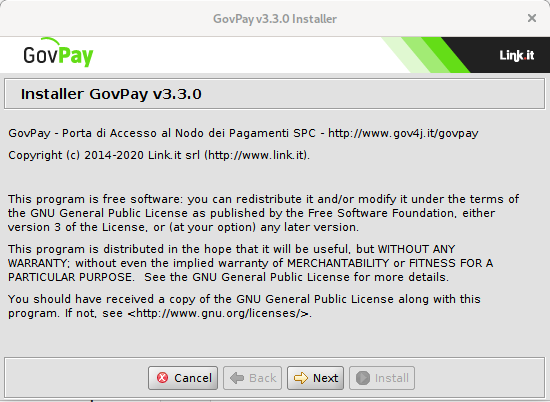Close the GovPay Installer window
The image size is (550, 402).
pyautogui.click(x=532, y=18)
